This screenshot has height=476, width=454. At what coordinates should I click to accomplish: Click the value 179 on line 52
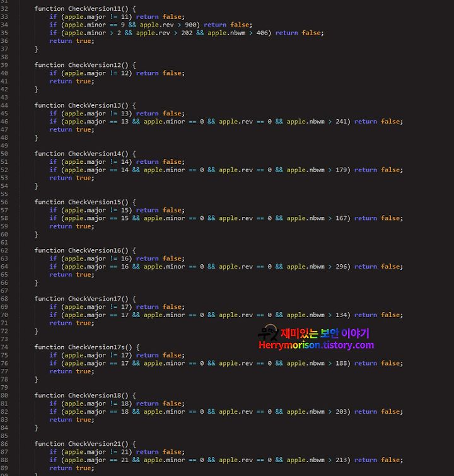pyautogui.click(x=341, y=170)
